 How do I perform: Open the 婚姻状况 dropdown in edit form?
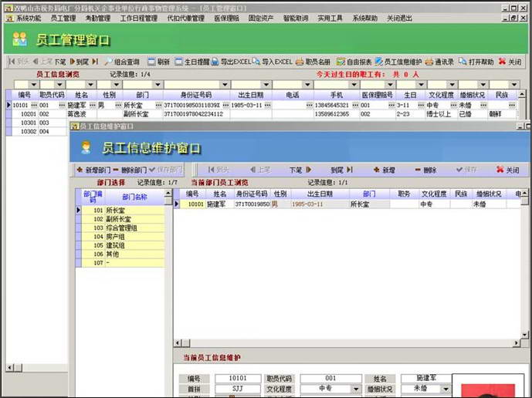click(x=444, y=390)
